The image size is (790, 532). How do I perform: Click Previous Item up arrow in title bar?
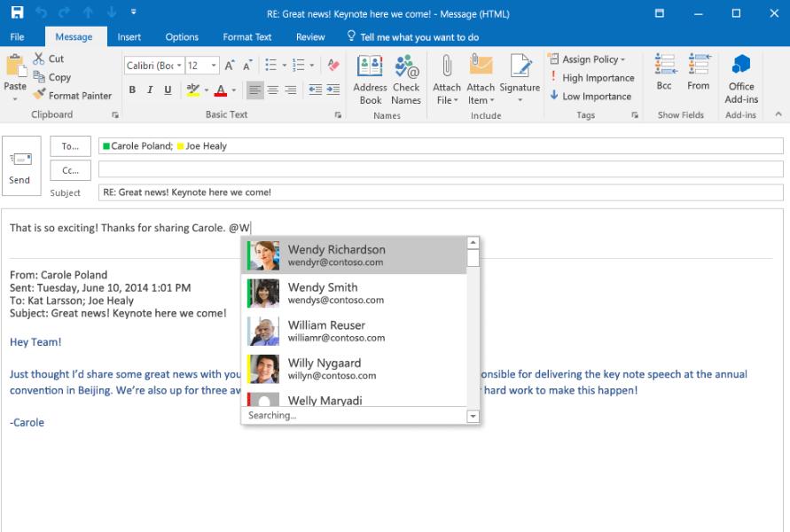tap(88, 12)
